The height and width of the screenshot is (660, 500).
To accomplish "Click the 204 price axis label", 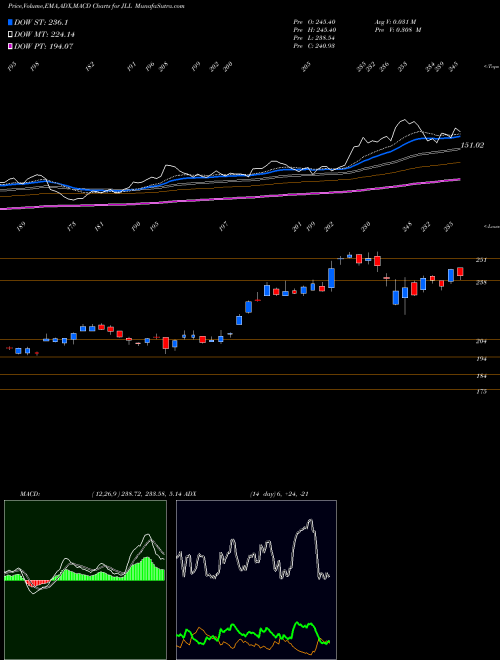I will (x=481, y=341).
